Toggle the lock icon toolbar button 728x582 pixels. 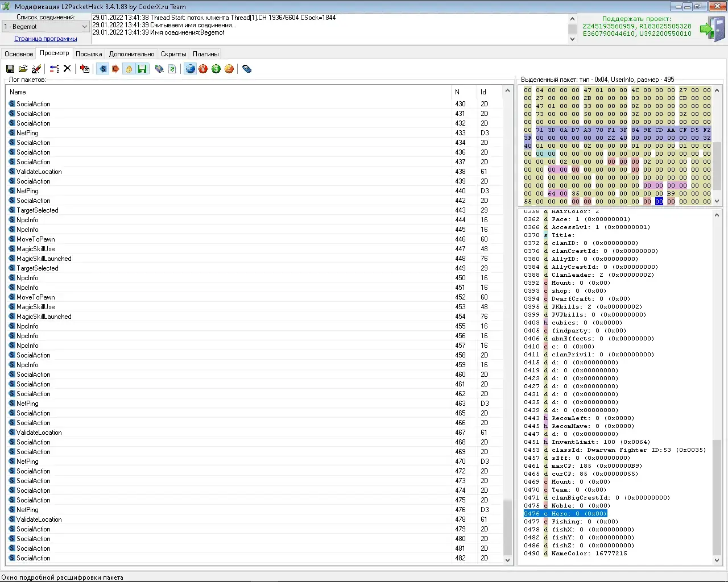click(129, 69)
